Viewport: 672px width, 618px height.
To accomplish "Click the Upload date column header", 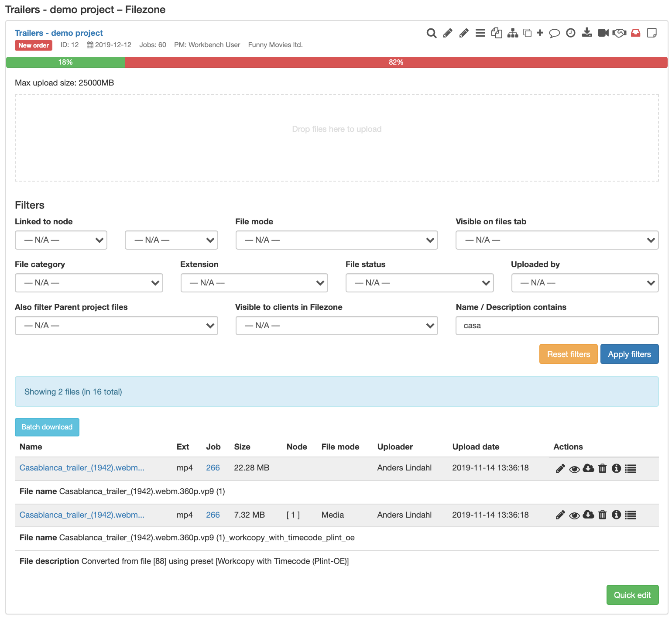I will (476, 447).
